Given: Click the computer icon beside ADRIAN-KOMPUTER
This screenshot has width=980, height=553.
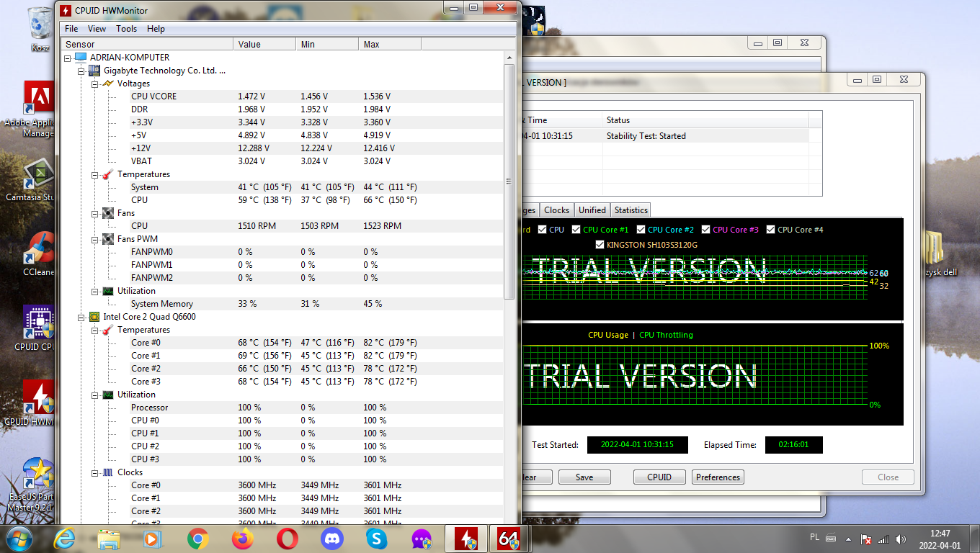Looking at the screenshot, I should point(80,58).
